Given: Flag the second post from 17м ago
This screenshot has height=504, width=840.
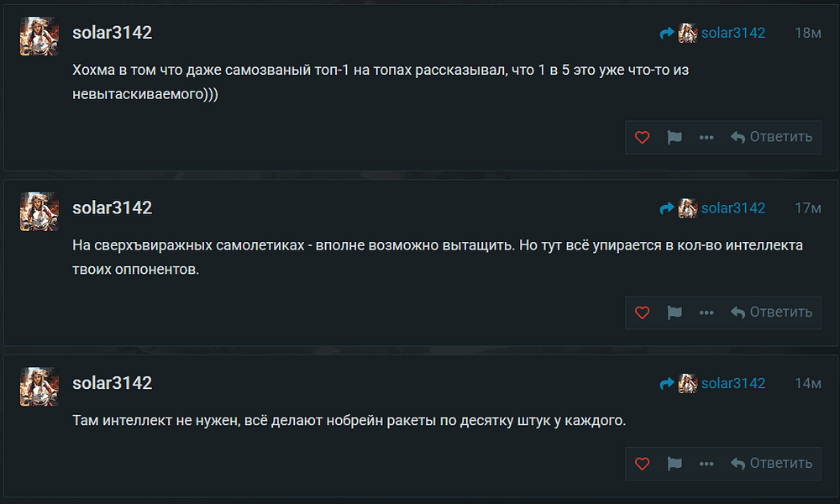Looking at the screenshot, I should (675, 312).
